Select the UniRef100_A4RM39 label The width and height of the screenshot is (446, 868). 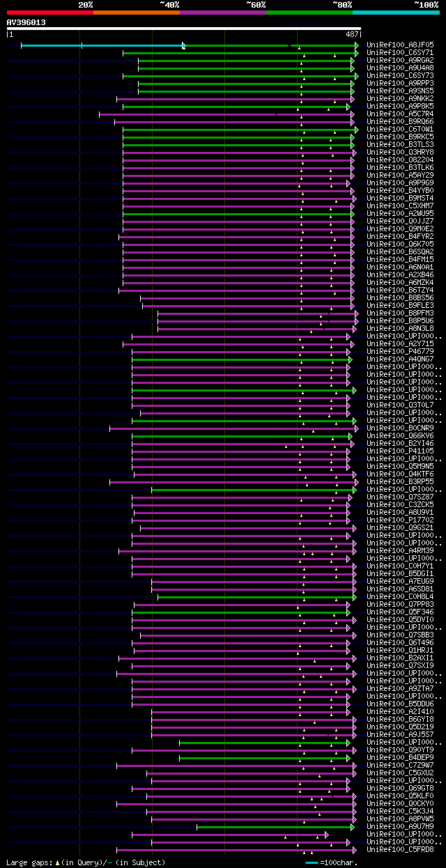click(401, 551)
